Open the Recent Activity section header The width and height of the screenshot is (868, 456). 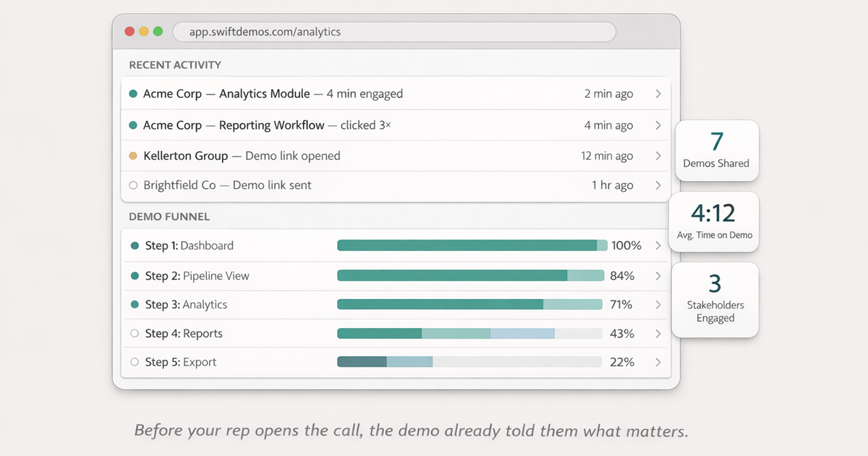[174, 64]
